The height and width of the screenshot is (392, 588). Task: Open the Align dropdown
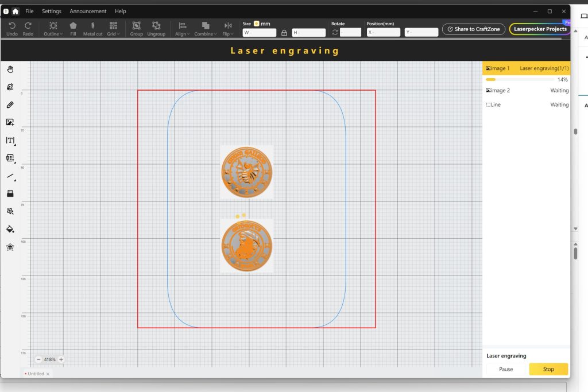(x=182, y=29)
